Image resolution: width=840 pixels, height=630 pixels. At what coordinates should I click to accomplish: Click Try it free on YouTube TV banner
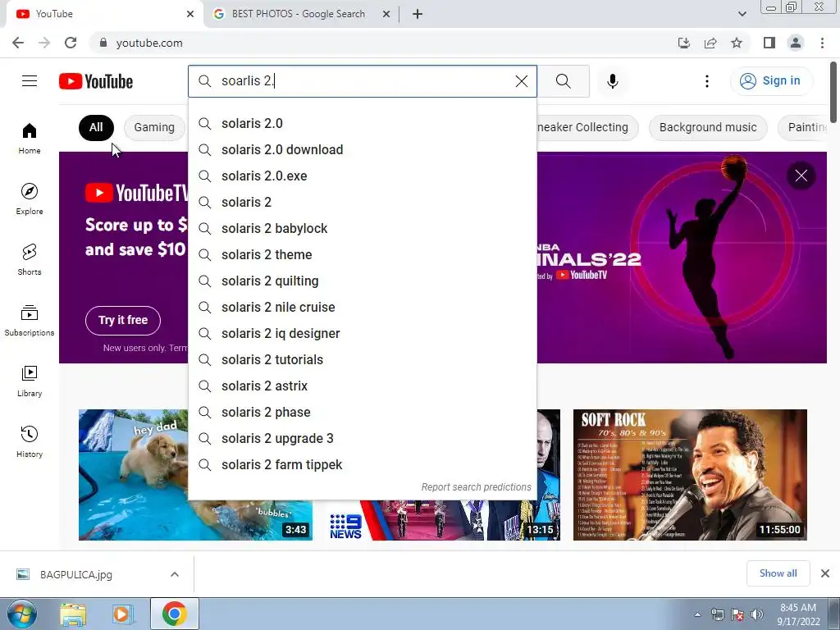pyautogui.click(x=123, y=321)
